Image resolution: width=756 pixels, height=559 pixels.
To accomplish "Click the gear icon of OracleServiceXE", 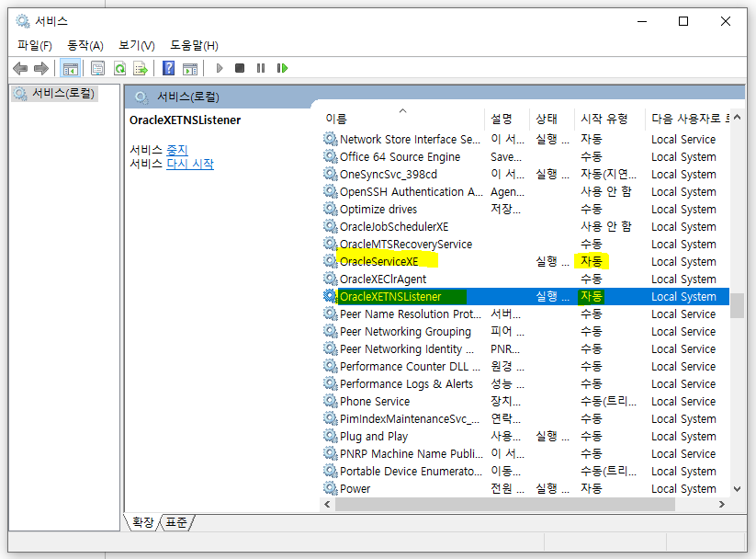I will click(x=330, y=261).
